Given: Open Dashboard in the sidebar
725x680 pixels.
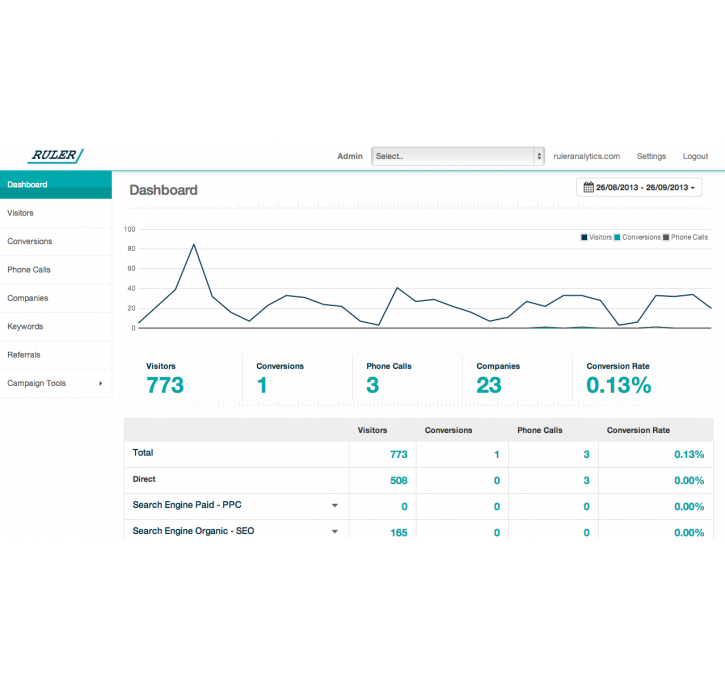Looking at the screenshot, I should click(56, 184).
